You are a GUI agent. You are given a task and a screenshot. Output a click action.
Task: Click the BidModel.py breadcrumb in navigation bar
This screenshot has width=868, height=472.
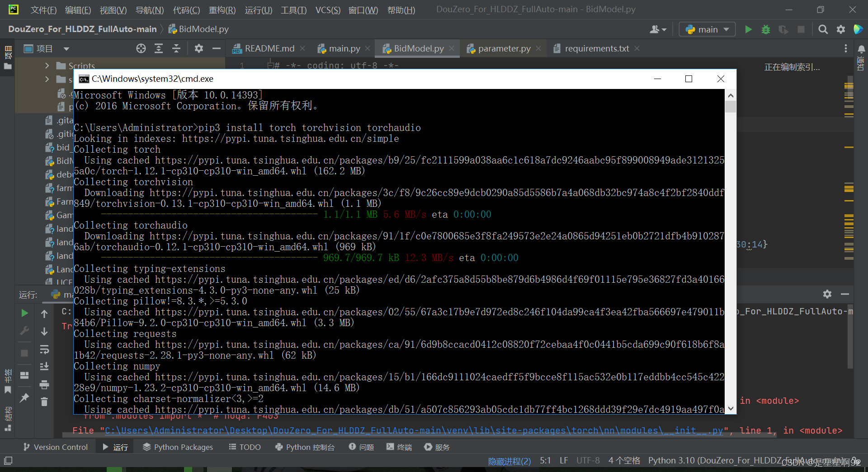199,29
